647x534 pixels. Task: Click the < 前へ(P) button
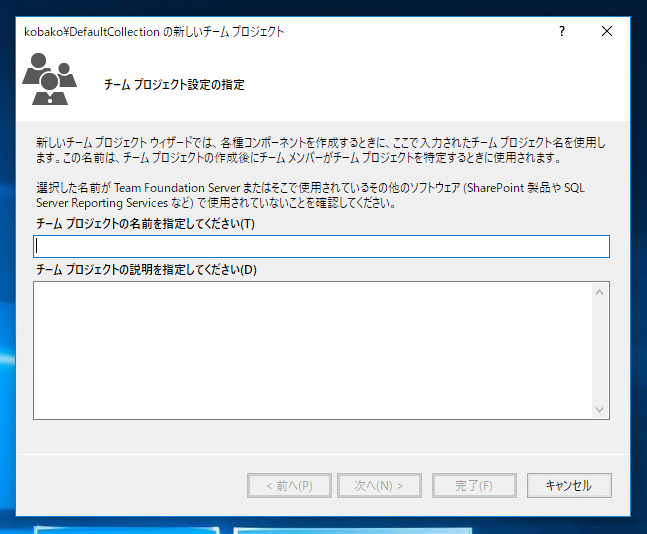point(289,485)
